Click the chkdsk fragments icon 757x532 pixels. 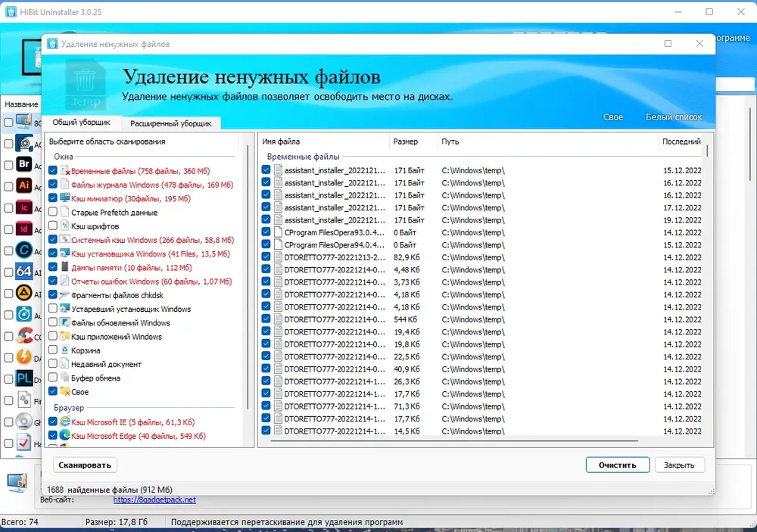(64, 294)
